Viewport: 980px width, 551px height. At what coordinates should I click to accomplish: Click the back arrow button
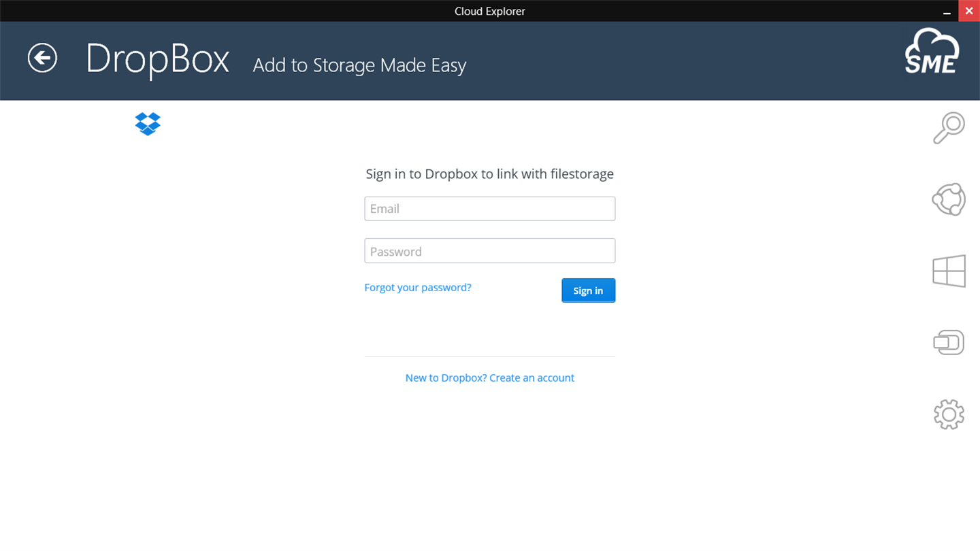click(x=42, y=58)
